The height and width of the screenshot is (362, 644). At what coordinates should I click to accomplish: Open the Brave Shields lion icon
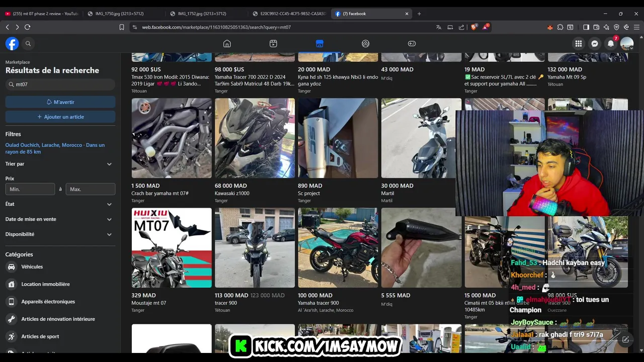tap(473, 27)
